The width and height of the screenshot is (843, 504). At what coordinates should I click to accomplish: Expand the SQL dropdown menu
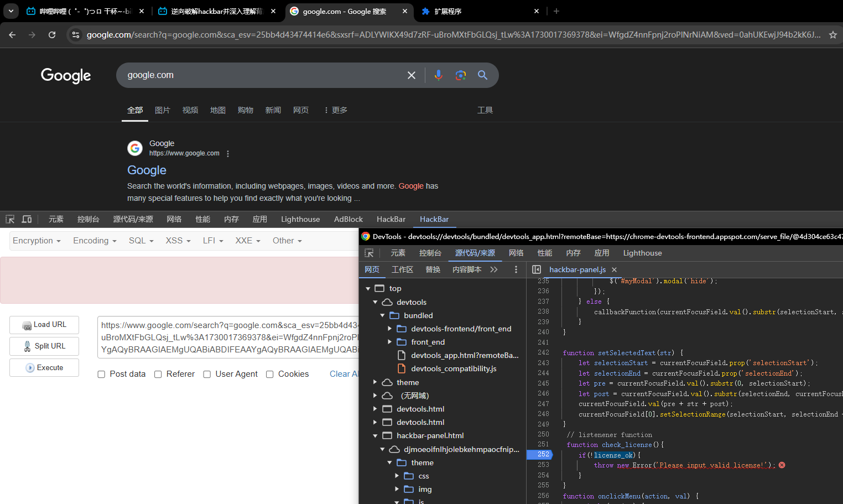click(141, 241)
